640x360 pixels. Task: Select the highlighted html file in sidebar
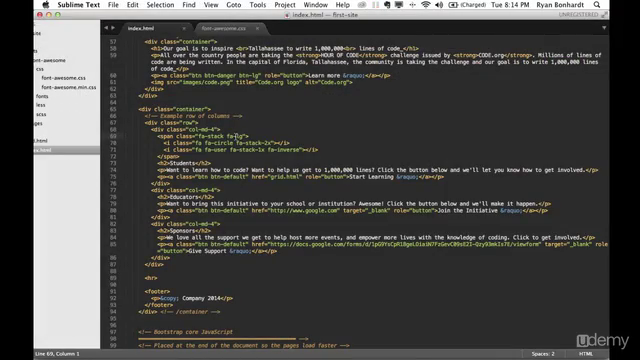67,150
